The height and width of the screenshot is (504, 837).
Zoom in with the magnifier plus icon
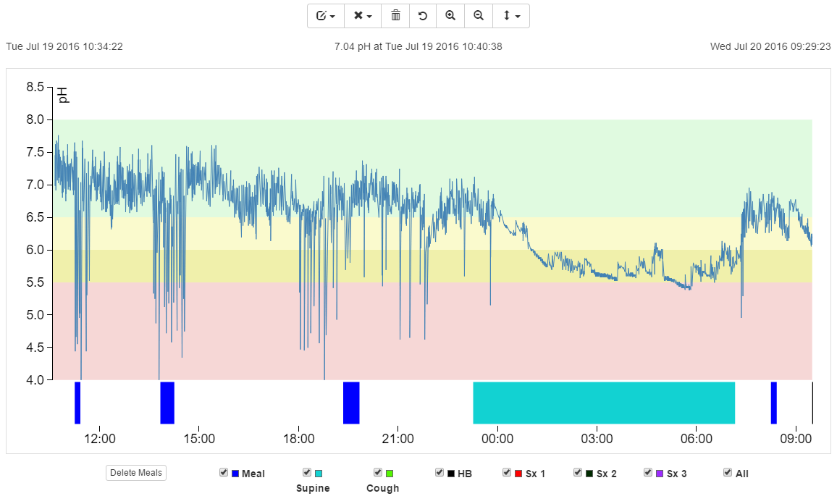pyautogui.click(x=450, y=16)
